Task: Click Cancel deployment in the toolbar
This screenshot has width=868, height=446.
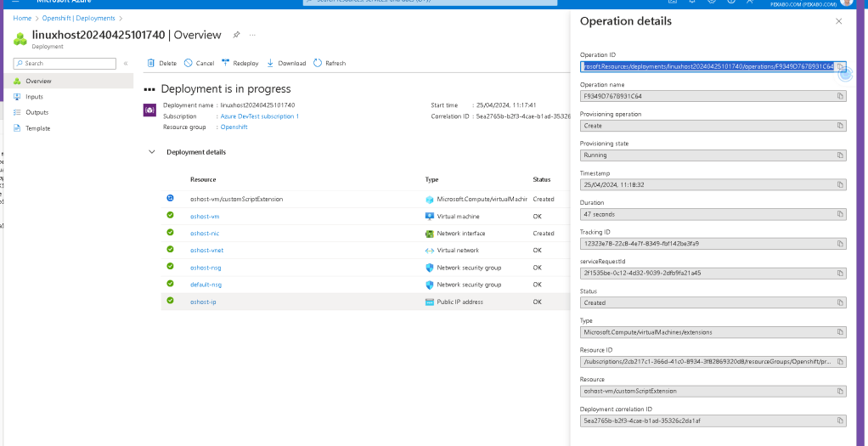Action: [x=199, y=63]
